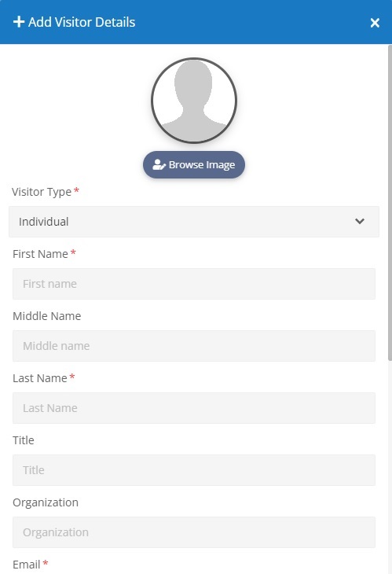Focus the First name input field
The height and width of the screenshot is (574, 392).
coord(194,284)
